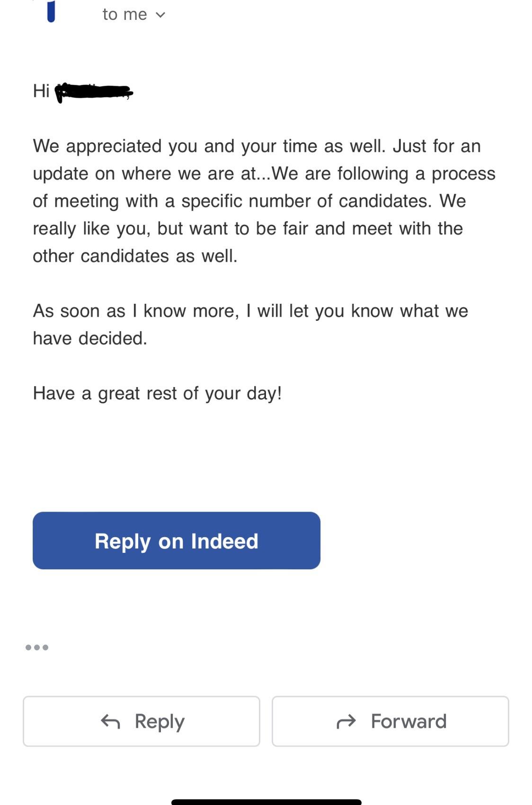Click the Reply on Indeed button
Image resolution: width=532 pixels, height=805 pixels.
coord(177,540)
